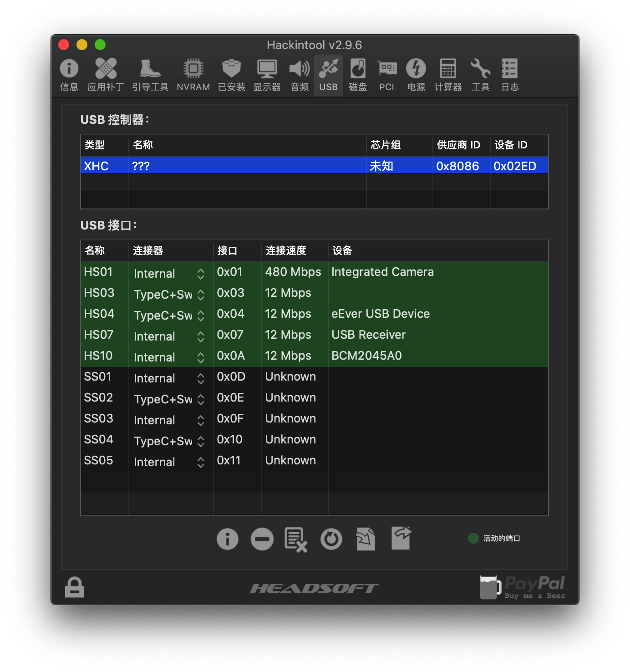Import USB configuration file
The image size is (630, 672).
point(366,539)
